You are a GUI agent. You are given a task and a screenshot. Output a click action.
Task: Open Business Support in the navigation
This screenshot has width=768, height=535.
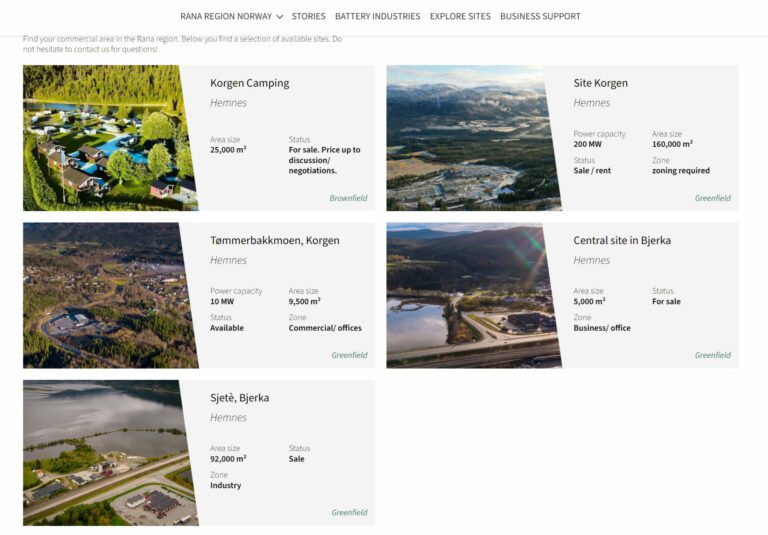coord(540,16)
